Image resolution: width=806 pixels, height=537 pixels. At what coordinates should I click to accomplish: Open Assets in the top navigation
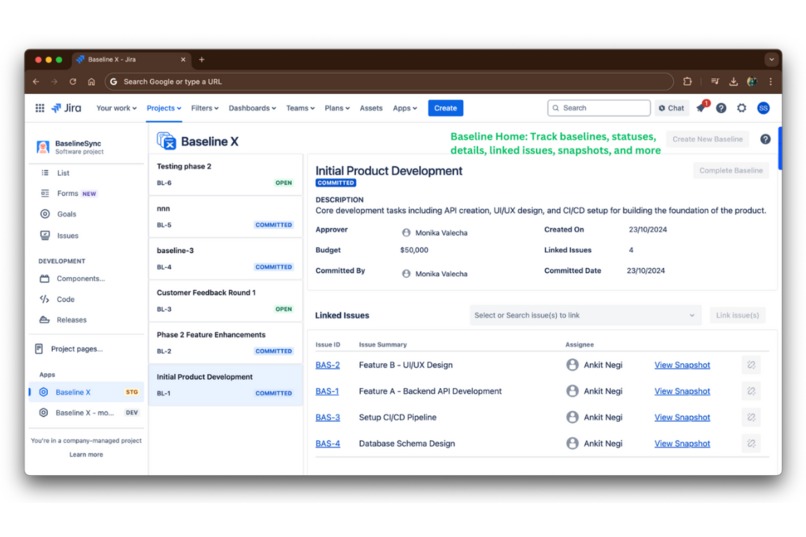pyautogui.click(x=371, y=108)
